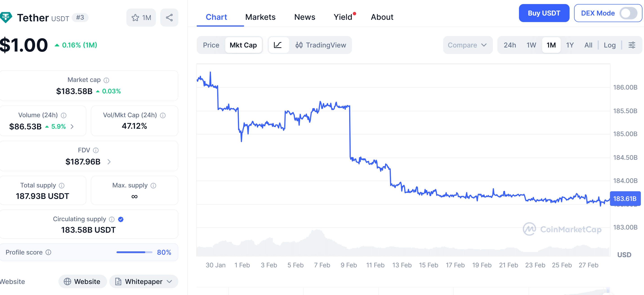Open TradingView candlestick chart view

(321, 45)
